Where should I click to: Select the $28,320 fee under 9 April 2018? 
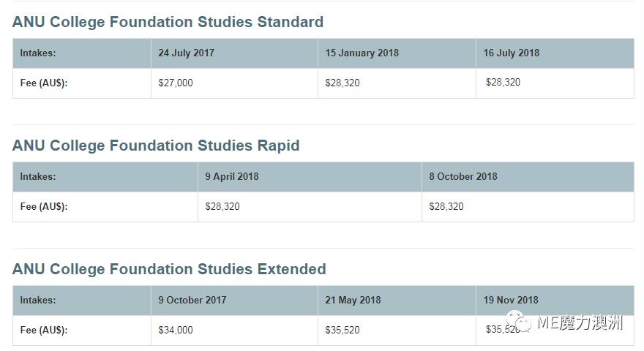[222, 206]
